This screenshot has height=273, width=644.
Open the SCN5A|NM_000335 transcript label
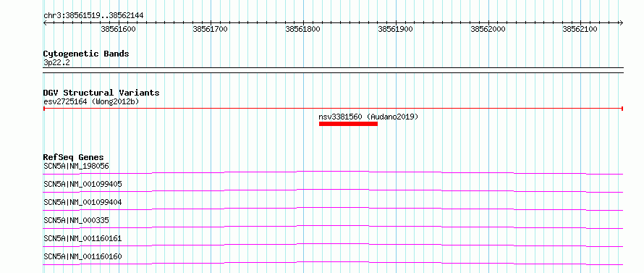pos(76,220)
